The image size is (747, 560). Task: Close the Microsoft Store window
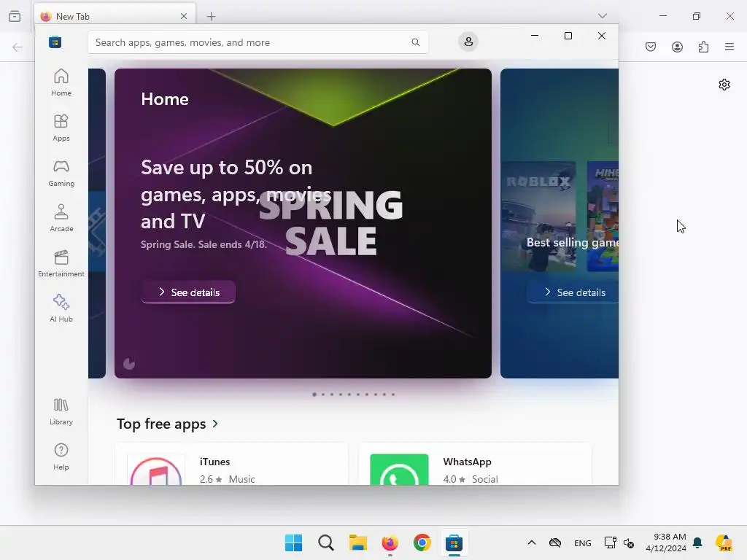[602, 36]
